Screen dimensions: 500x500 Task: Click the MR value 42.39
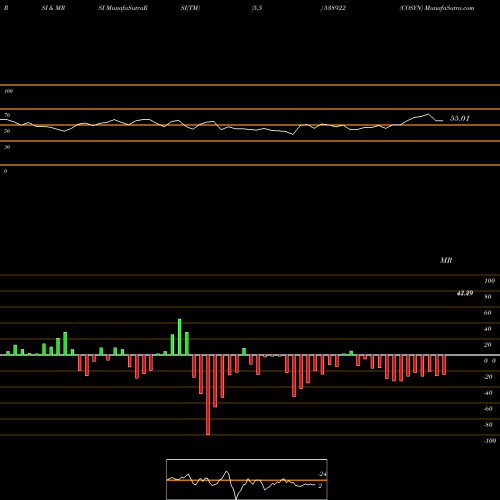(x=465, y=293)
